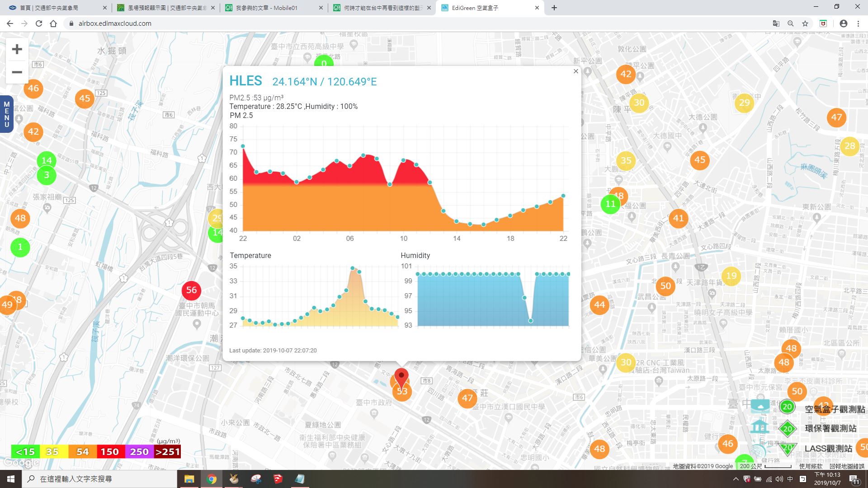The image size is (868, 488).
Task: Click Last update 2019-10-07 22:07:20 text
Action: tap(273, 351)
